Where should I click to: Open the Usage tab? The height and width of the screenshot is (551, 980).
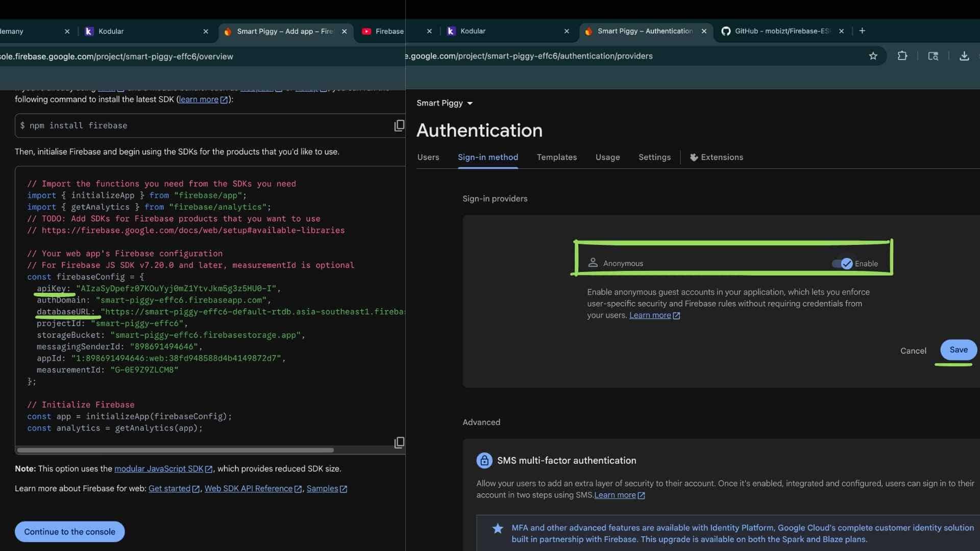[x=608, y=158]
